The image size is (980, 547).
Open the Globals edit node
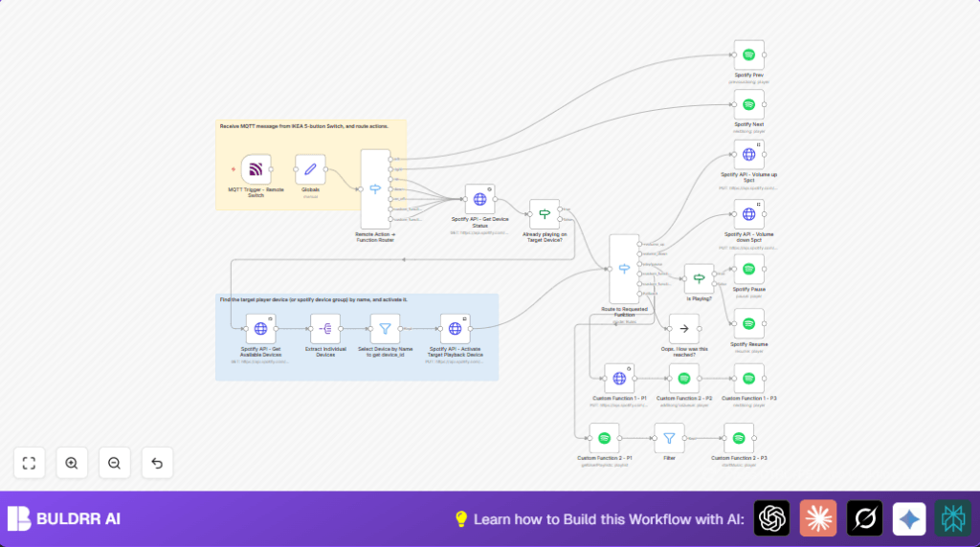click(311, 169)
